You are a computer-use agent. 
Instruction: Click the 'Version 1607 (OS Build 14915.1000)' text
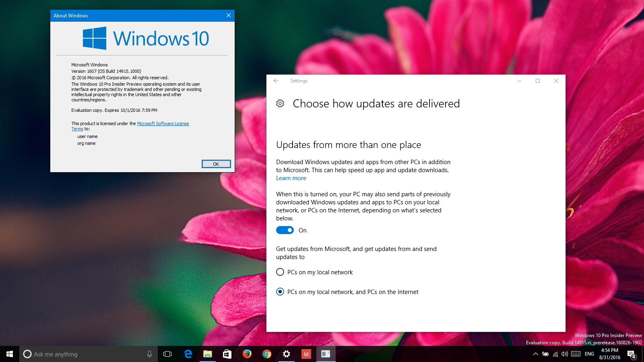(x=106, y=71)
